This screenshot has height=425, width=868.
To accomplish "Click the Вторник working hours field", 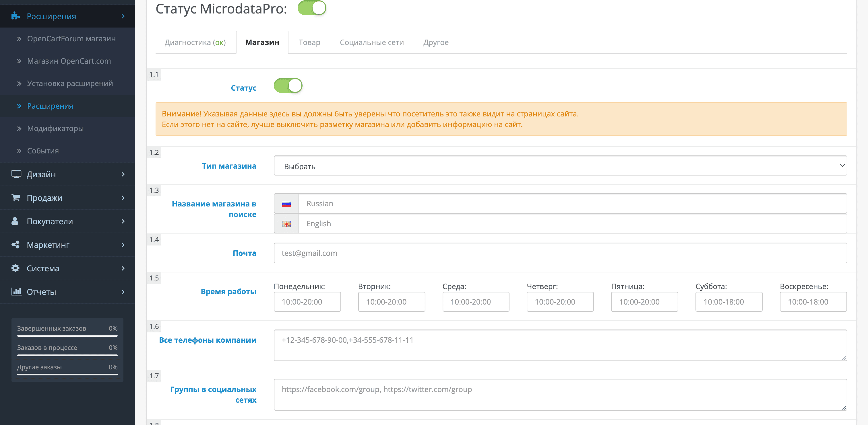I will 392,302.
